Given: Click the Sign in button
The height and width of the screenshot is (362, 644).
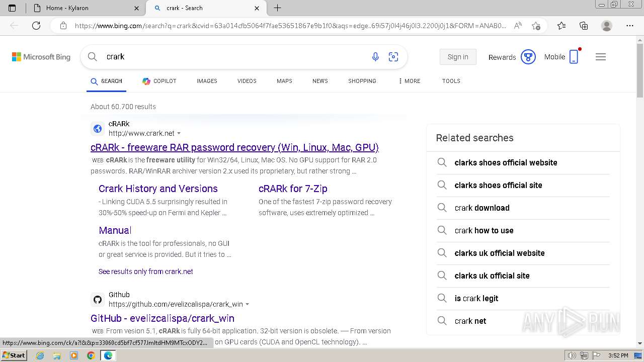Looking at the screenshot, I should coord(458,57).
